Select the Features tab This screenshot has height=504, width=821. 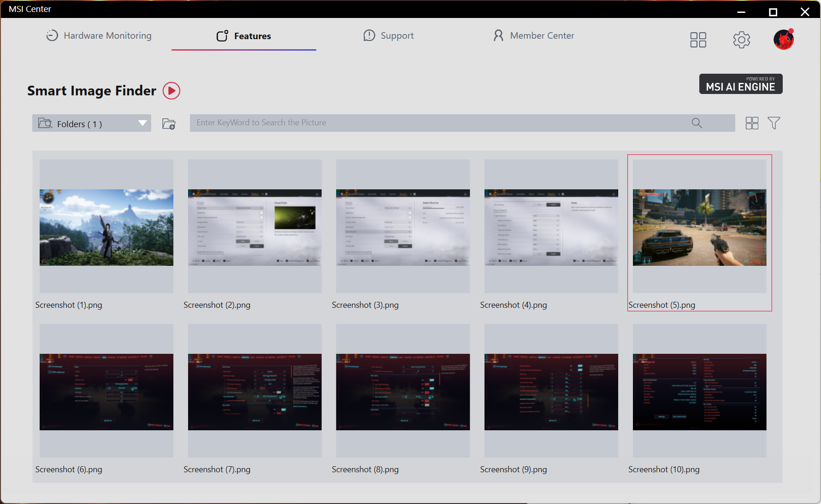244,36
